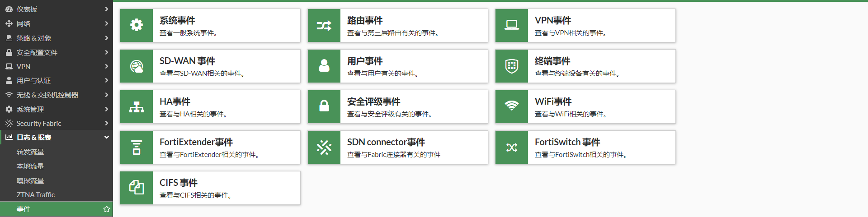Screen dimensions: 868x217
Task: Click the SD-WAN事件 globe icon
Action: [x=137, y=66]
